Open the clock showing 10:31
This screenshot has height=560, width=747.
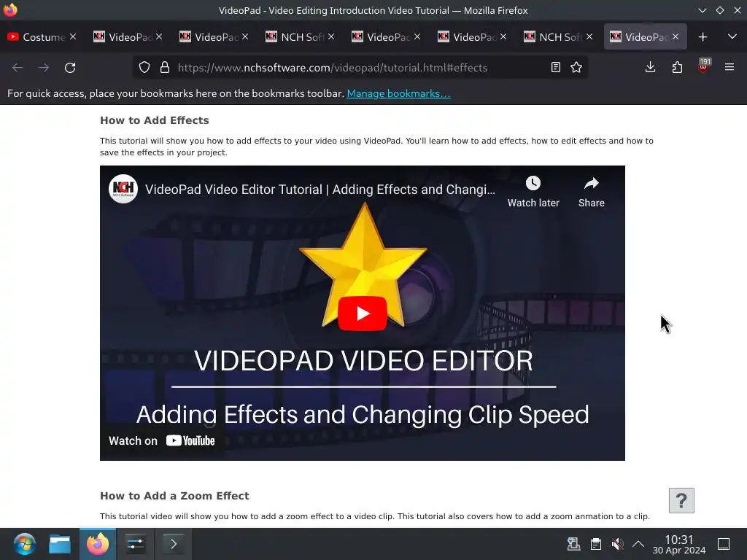point(679,544)
